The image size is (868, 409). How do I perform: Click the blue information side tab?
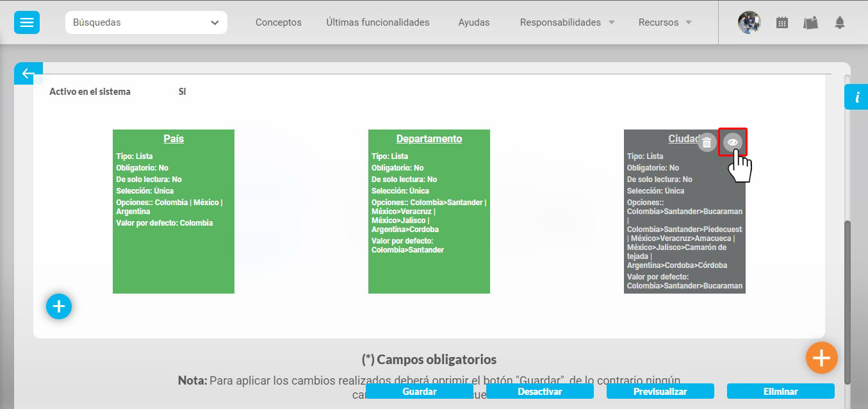click(856, 97)
